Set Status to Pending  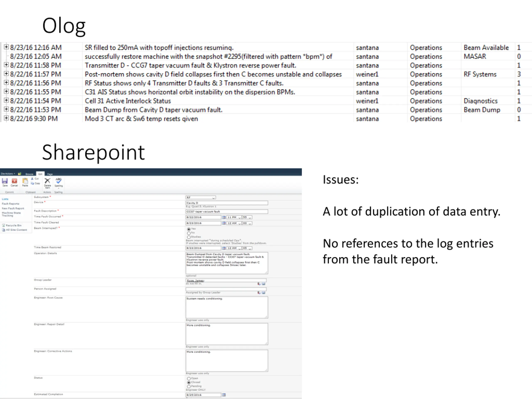189,387
